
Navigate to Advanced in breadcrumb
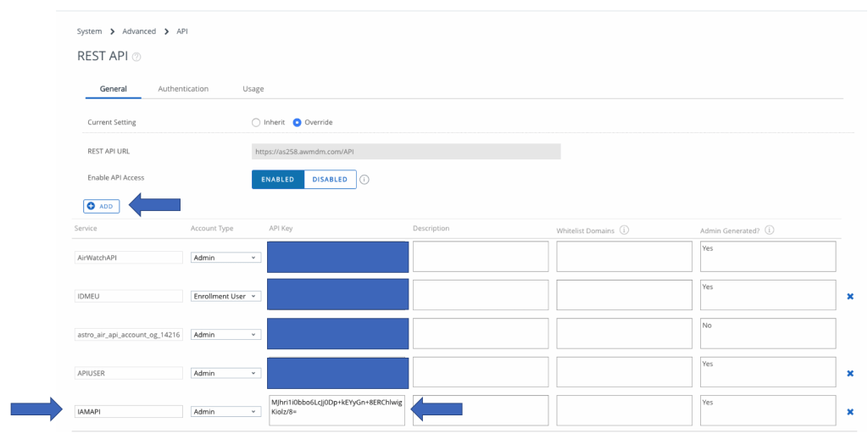point(139,31)
